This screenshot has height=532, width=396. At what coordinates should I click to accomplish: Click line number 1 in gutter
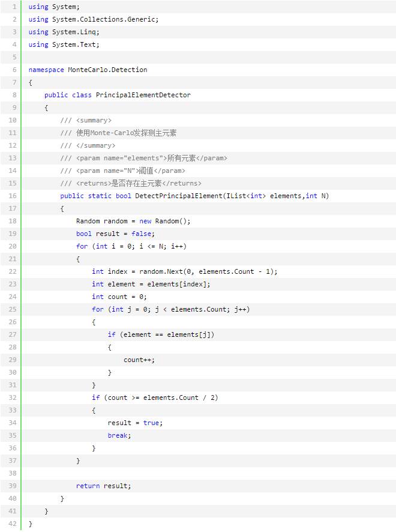(14, 7)
